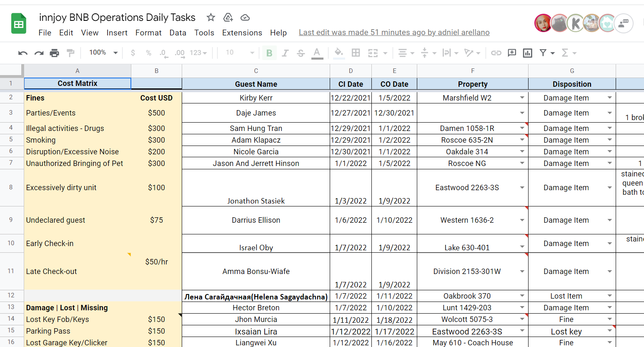Toggle bold formatting
Viewport: 644px width, 347px height.
click(x=269, y=53)
